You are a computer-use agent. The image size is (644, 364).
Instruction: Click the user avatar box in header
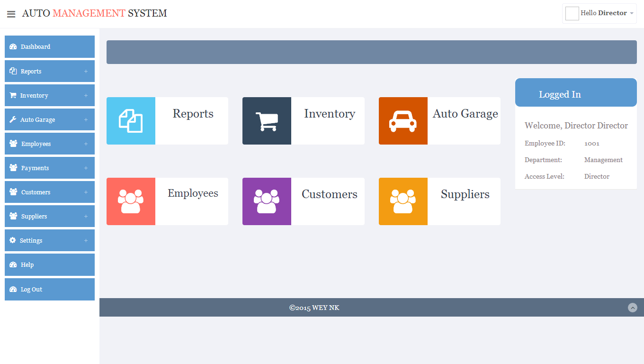[572, 13]
